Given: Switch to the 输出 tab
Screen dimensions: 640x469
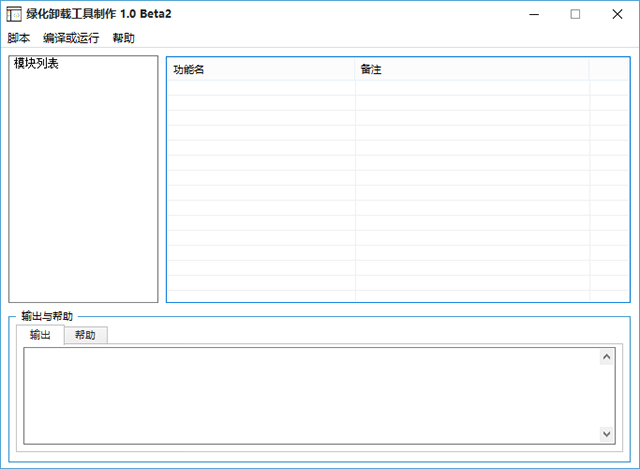Looking at the screenshot, I should pyautogui.click(x=40, y=335).
